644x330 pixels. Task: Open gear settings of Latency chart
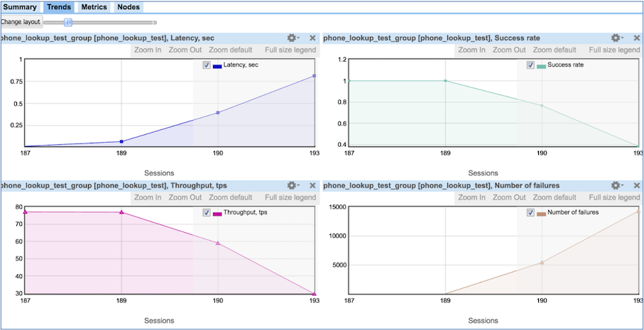tap(293, 38)
